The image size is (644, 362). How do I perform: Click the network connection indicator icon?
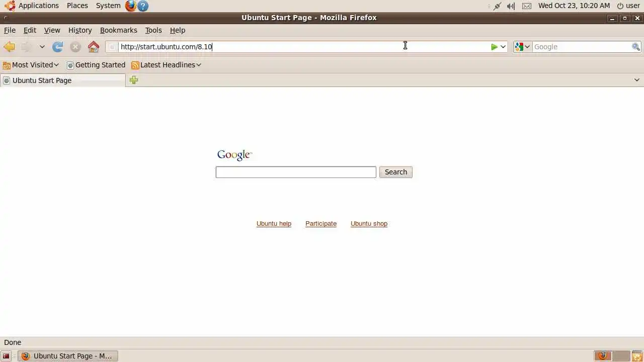point(497,6)
